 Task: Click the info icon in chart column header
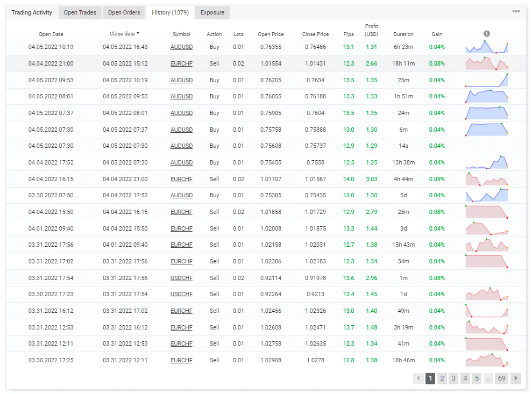[486, 34]
